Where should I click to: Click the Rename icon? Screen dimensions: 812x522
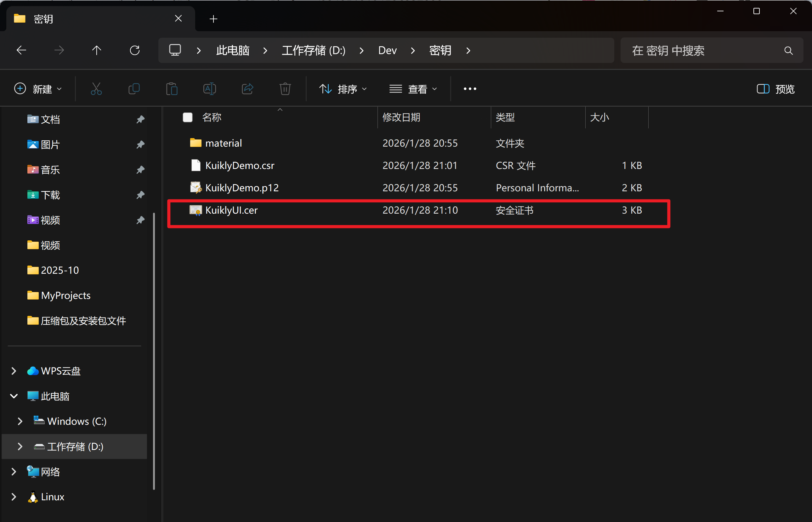(209, 89)
